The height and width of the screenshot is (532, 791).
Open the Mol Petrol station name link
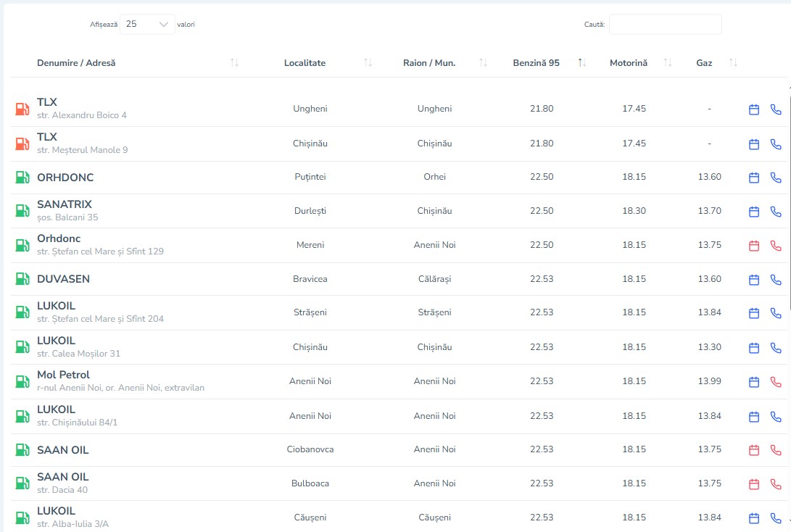(x=64, y=375)
